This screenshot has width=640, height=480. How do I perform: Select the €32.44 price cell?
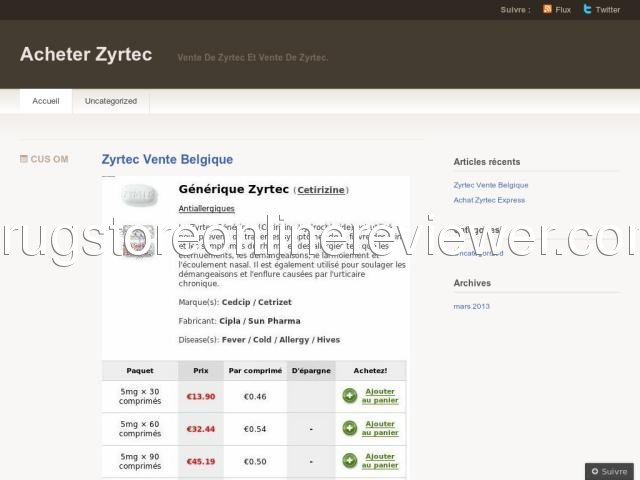[201, 429]
